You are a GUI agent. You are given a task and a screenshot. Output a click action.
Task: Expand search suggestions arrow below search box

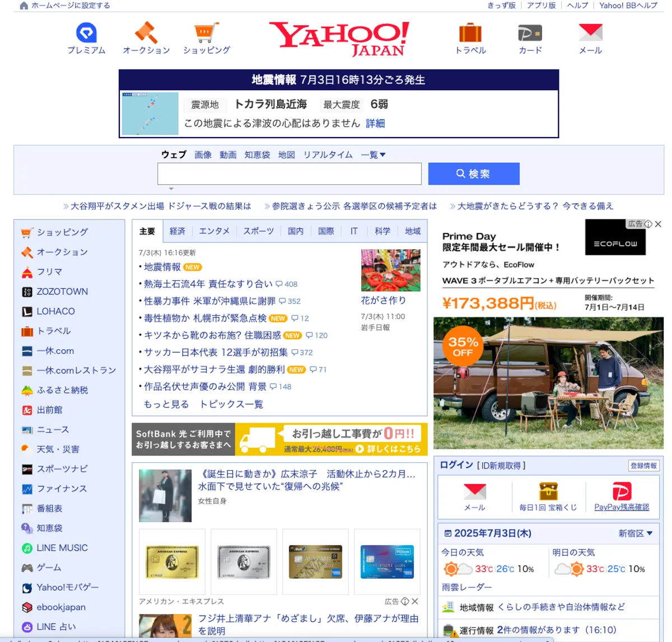(x=171, y=189)
